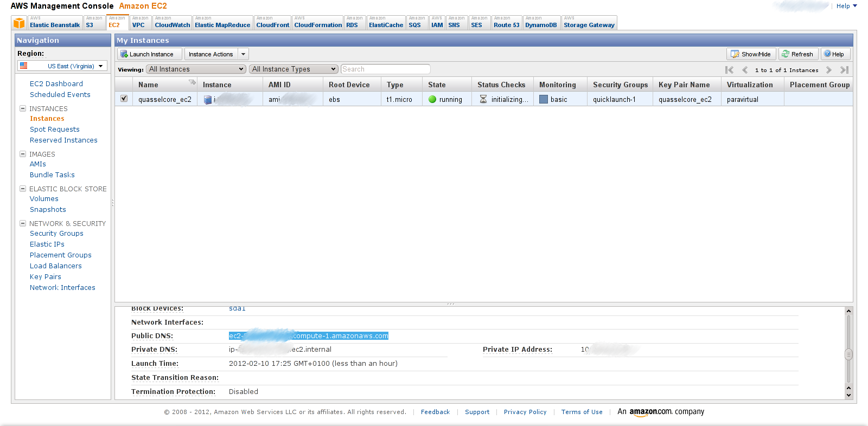Image resolution: width=868 pixels, height=426 pixels.
Task: Click the blue basic monitoring square
Action: [x=544, y=99]
